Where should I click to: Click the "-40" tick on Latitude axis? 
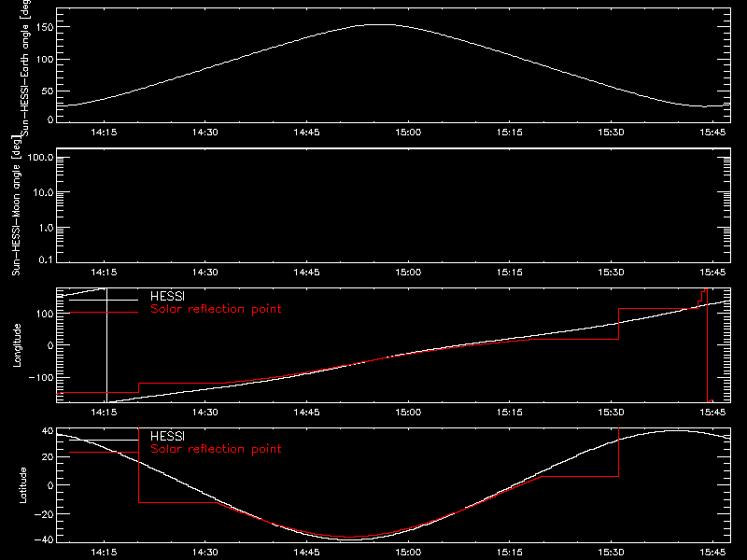point(45,539)
